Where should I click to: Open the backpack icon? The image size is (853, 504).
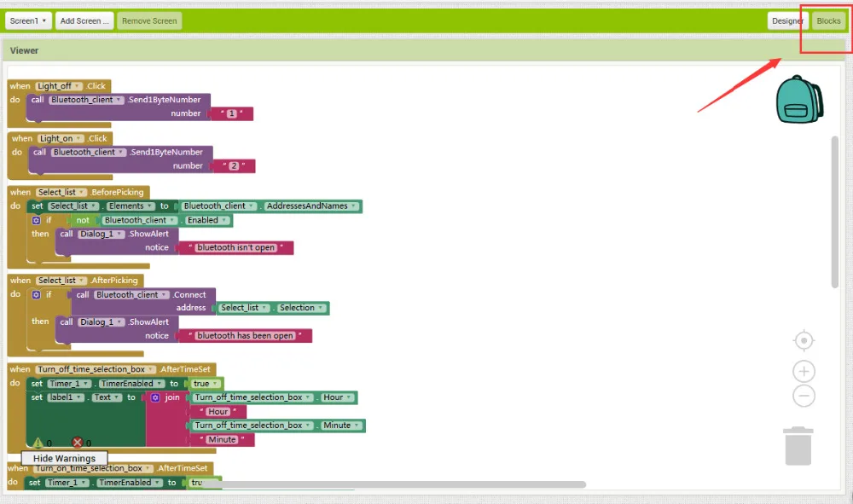[799, 100]
